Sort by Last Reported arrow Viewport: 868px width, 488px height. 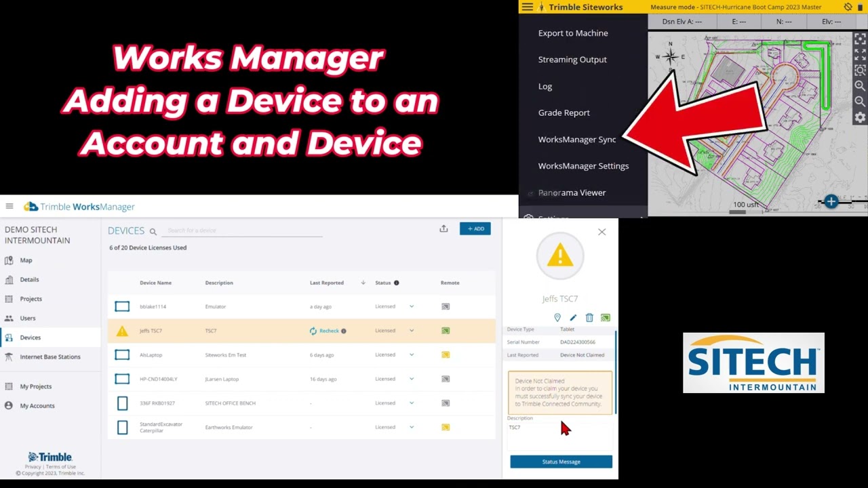tap(363, 283)
